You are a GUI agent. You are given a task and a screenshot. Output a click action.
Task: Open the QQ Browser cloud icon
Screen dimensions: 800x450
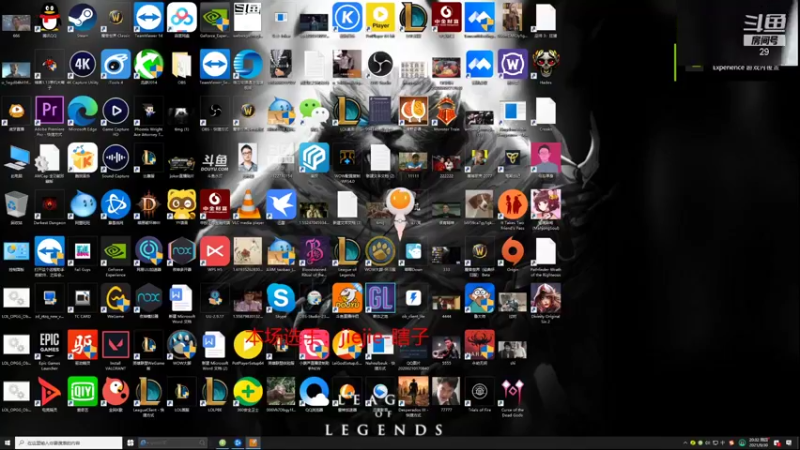tap(313, 392)
